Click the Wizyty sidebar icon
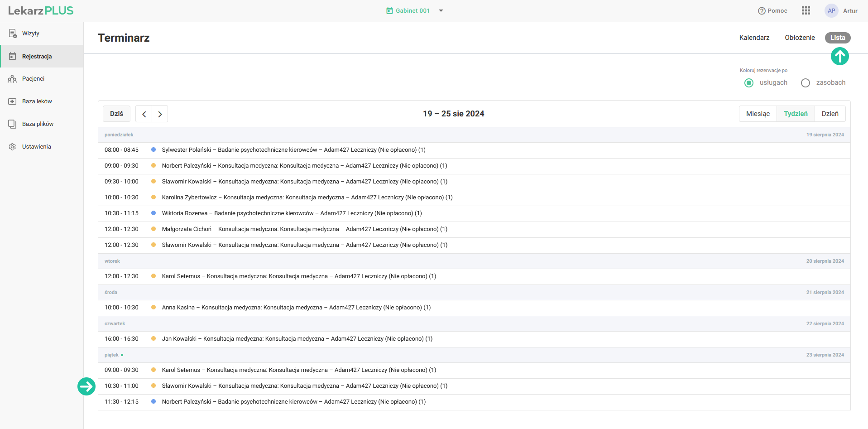This screenshot has width=868, height=429. [x=13, y=34]
